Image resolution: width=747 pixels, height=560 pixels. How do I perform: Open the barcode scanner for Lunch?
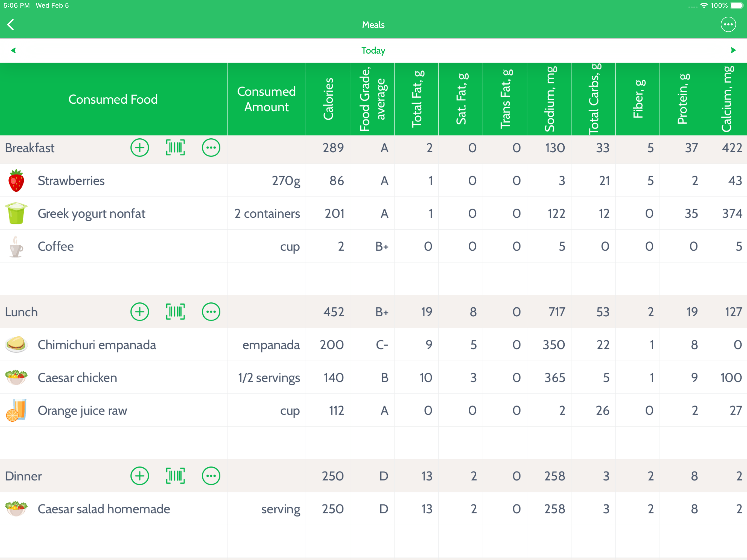pos(175,312)
